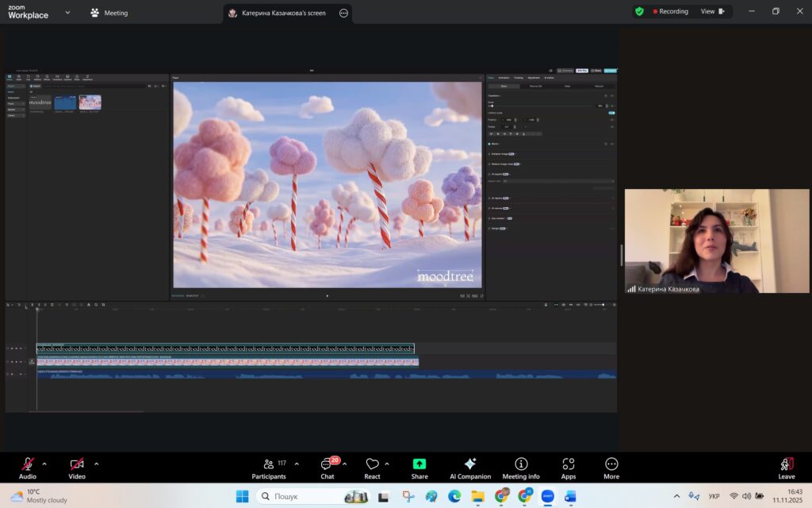Viewport: 812px width, 508px height.
Task: Click the React heart icon
Action: (x=372, y=464)
